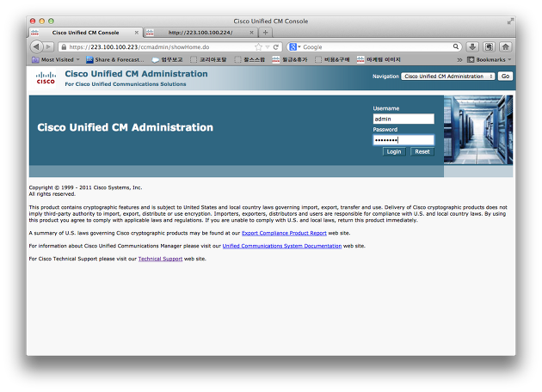Open the Share & Forecast bookmark

pos(114,60)
